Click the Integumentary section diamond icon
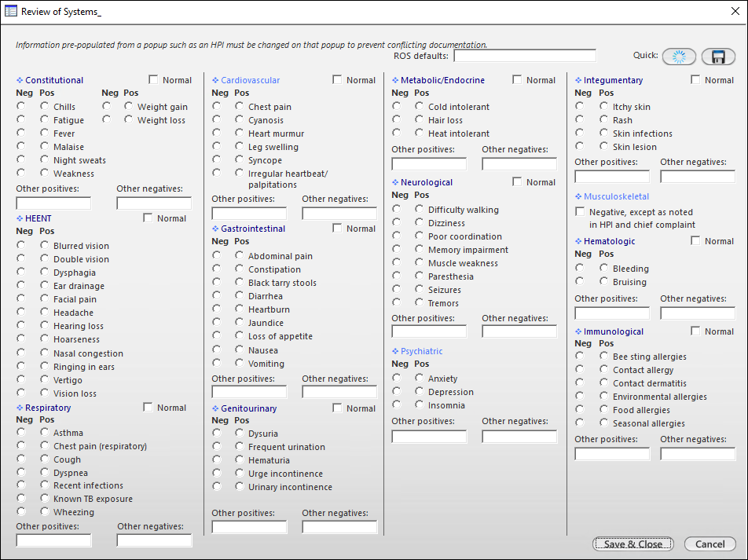 pos(578,80)
